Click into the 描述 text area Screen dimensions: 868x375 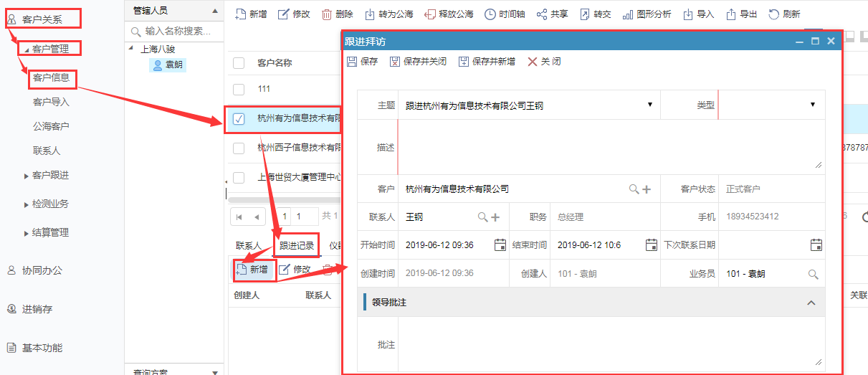click(609, 146)
